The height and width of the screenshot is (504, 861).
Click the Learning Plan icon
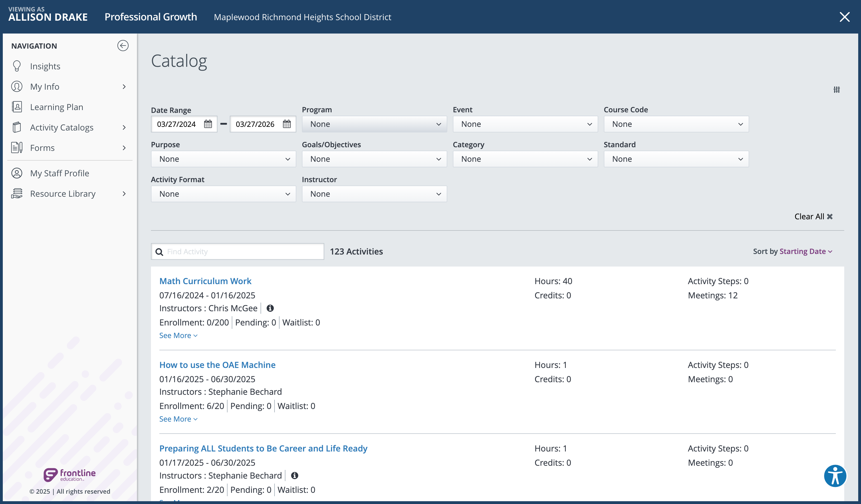coord(17,107)
